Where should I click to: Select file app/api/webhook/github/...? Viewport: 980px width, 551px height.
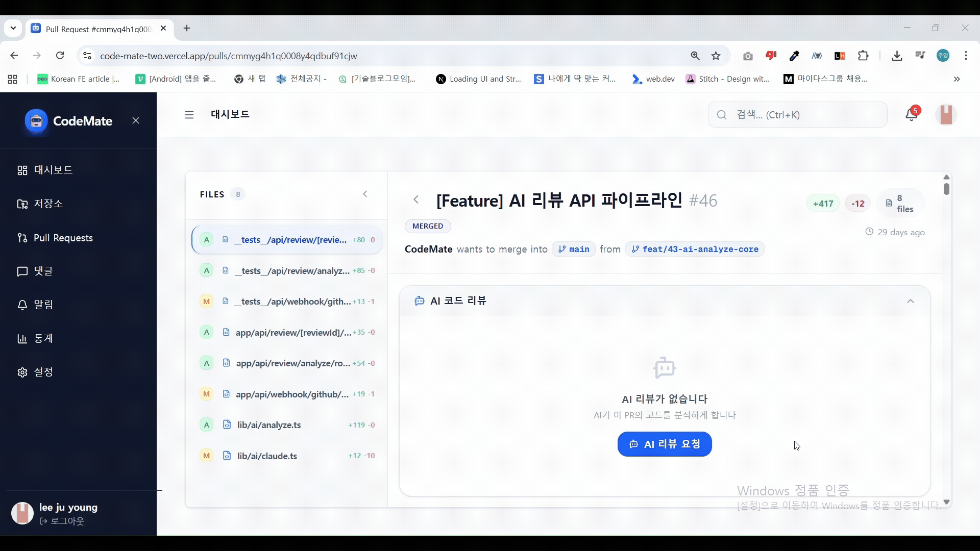[x=287, y=394]
